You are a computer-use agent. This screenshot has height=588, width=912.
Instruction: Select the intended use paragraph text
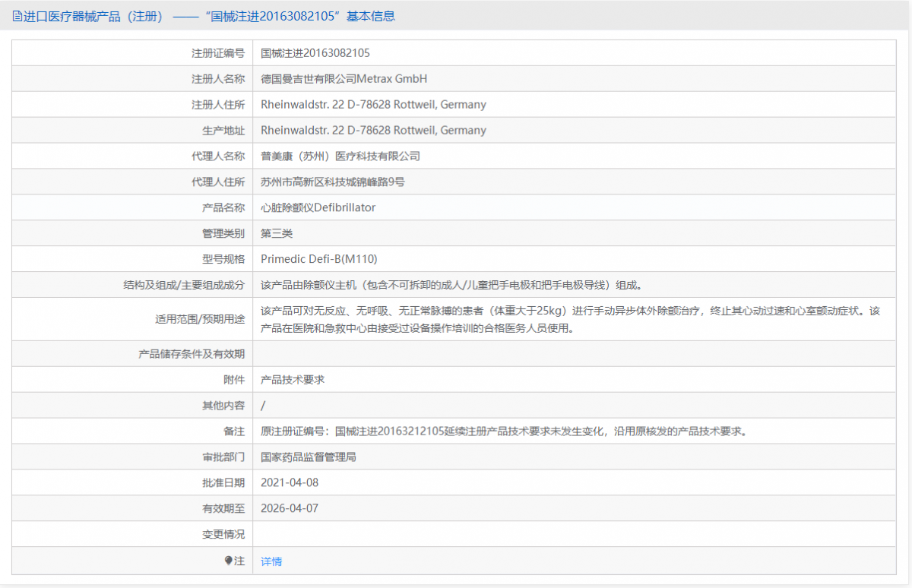(x=571, y=320)
